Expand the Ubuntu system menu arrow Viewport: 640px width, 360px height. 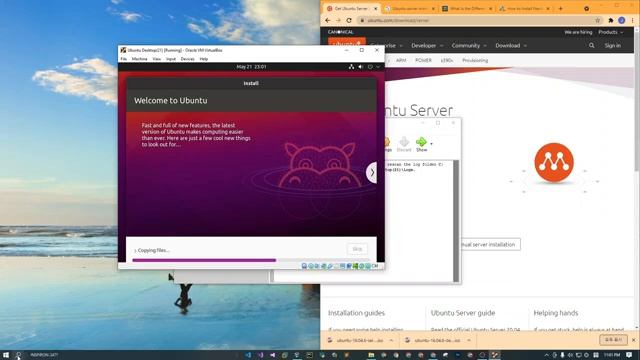pyautogui.click(x=378, y=67)
